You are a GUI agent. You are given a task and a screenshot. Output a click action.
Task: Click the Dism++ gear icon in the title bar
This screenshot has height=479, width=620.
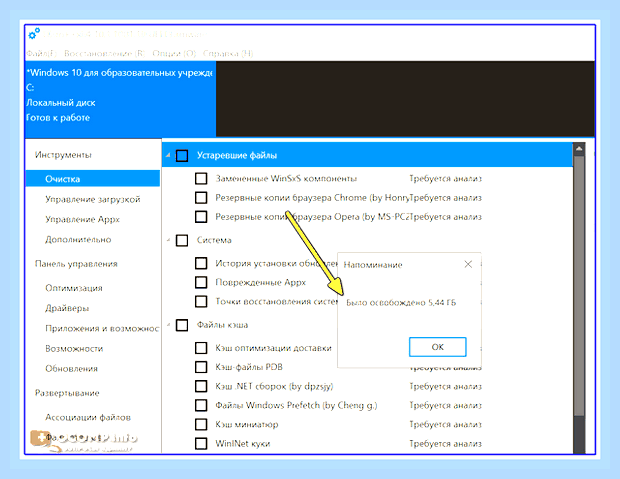34,34
